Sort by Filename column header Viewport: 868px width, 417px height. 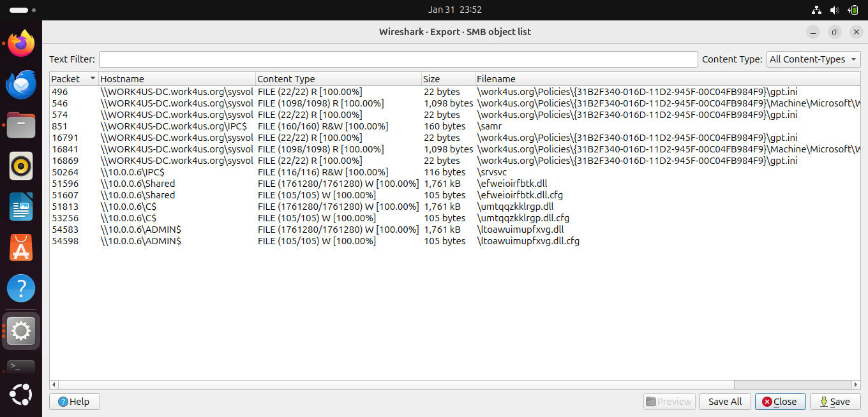(667, 79)
